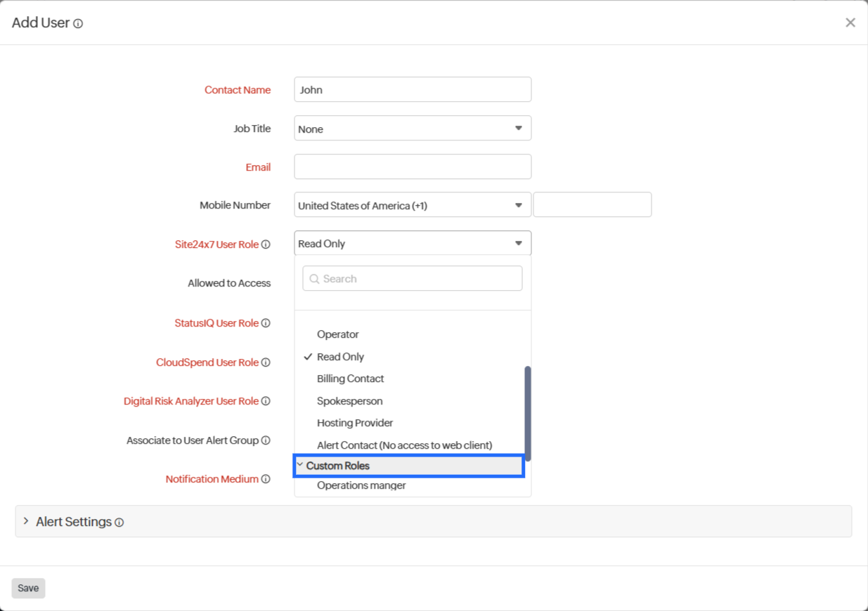Expand the Alert Settings section
The height and width of the screenshot is (611, 868).
click(26, 521)
